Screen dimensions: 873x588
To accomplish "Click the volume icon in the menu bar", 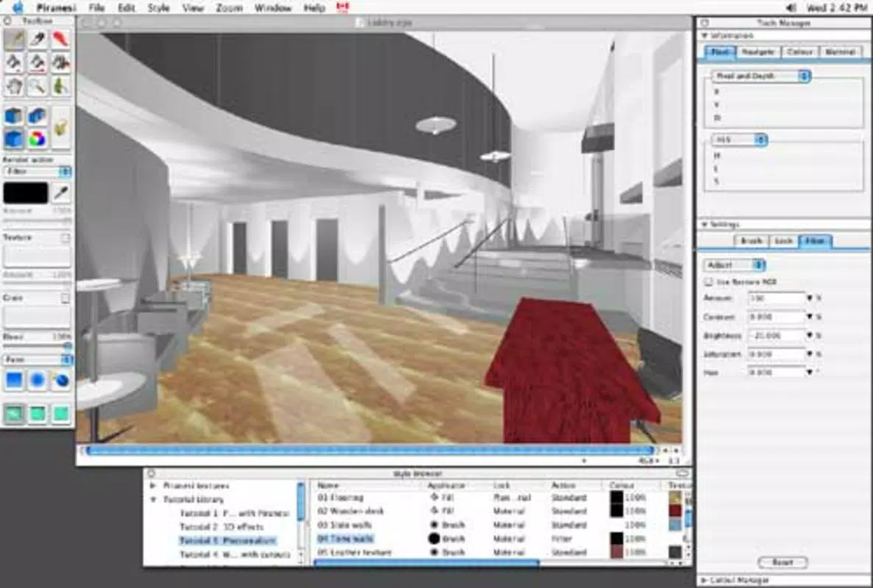I will pos(791,8).
